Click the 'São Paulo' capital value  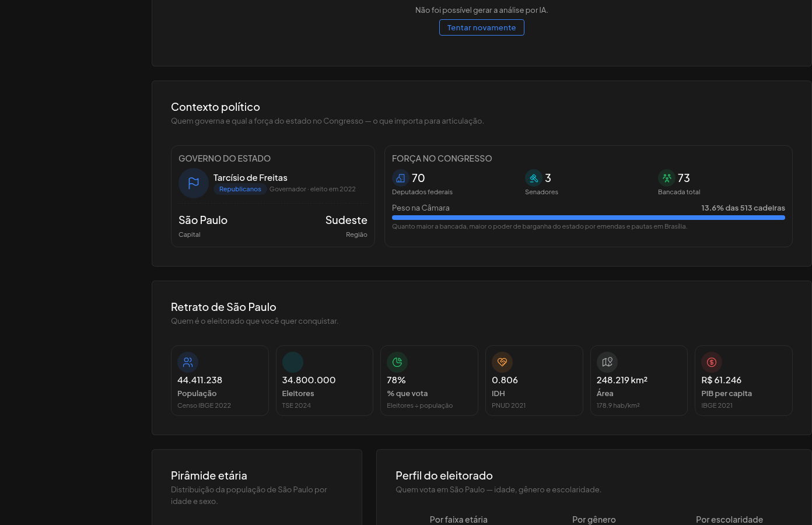tap(203, 220)
